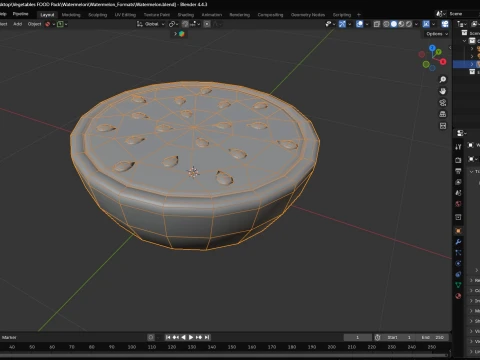This screenshot has height=360, width=480.
Task: Toggle viewport gizmos visibility
Action: pos(342,24)
